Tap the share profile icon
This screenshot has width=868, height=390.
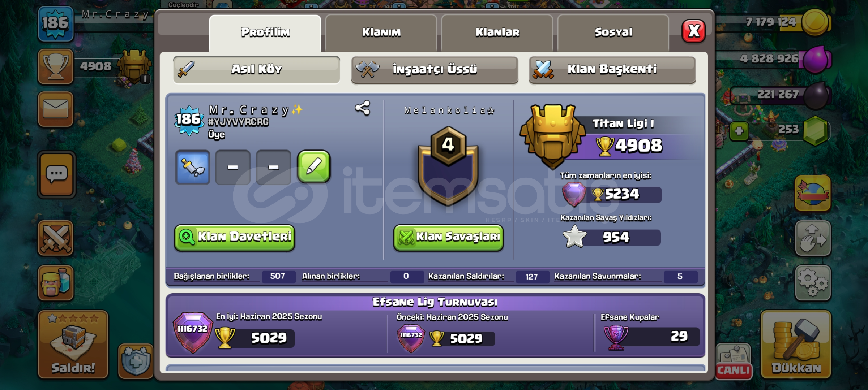[x=363, y=108]
